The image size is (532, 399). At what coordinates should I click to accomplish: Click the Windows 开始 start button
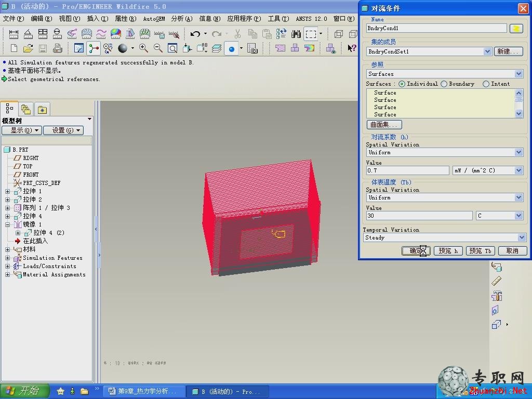coord(25,391)
